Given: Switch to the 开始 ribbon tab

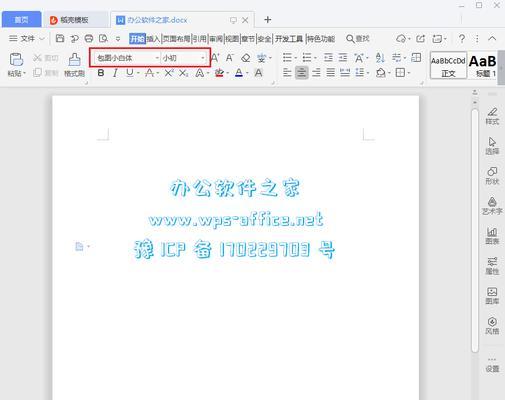Looking at the screenshot, I should [x=137, y=39].
